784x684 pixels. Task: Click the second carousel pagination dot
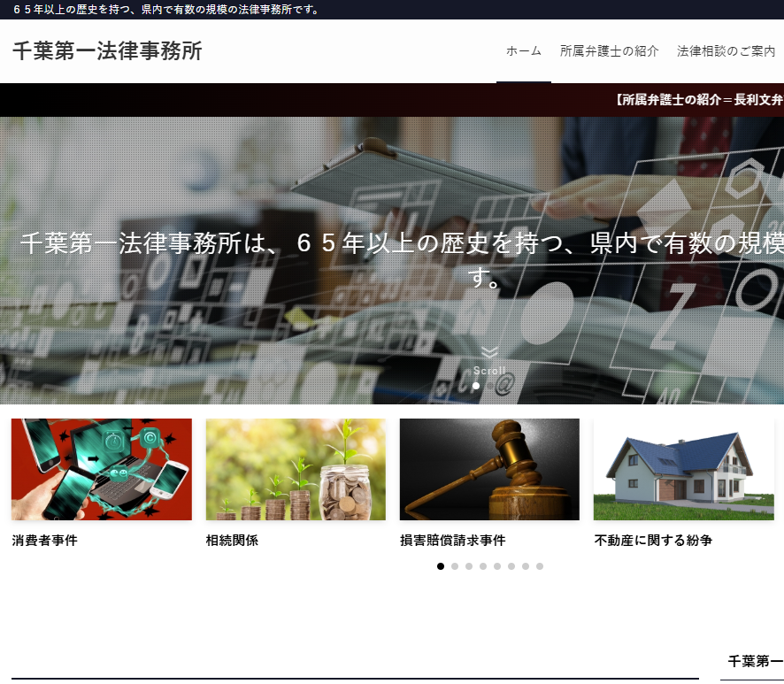tap(454, 565)
